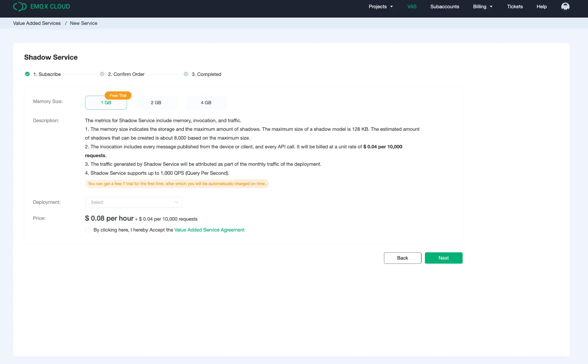Open Subaccounts in the top navigation

[x=444, y=6]
